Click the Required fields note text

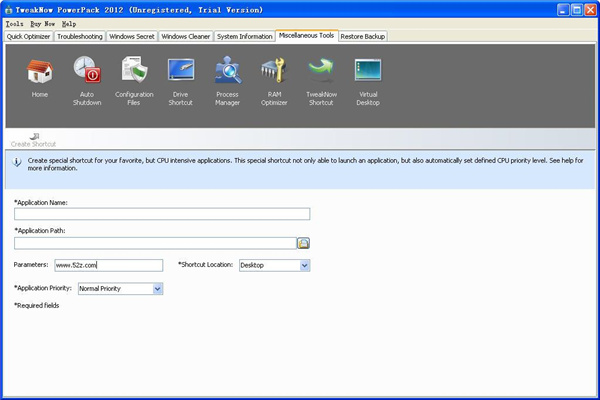(37, 305)
